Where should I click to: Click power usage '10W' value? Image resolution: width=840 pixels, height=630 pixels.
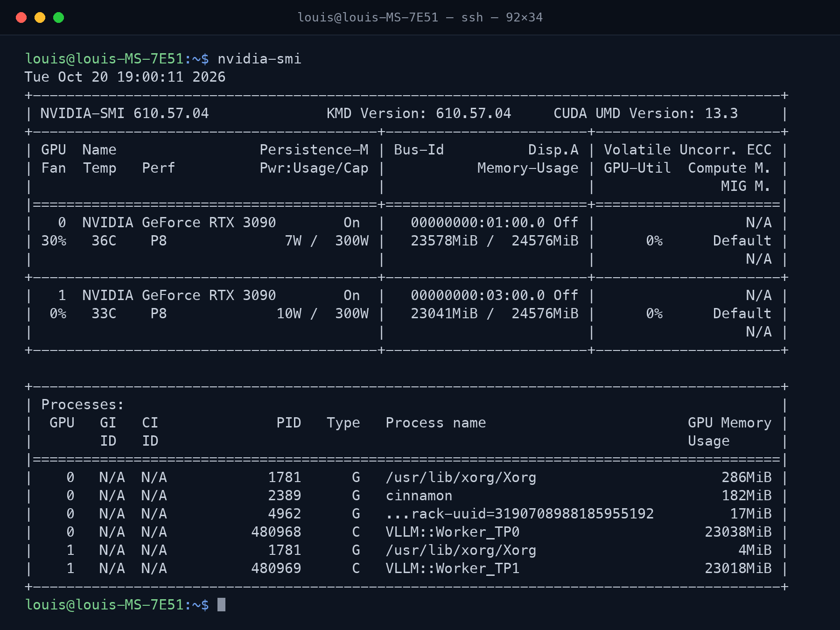[289, 314]
